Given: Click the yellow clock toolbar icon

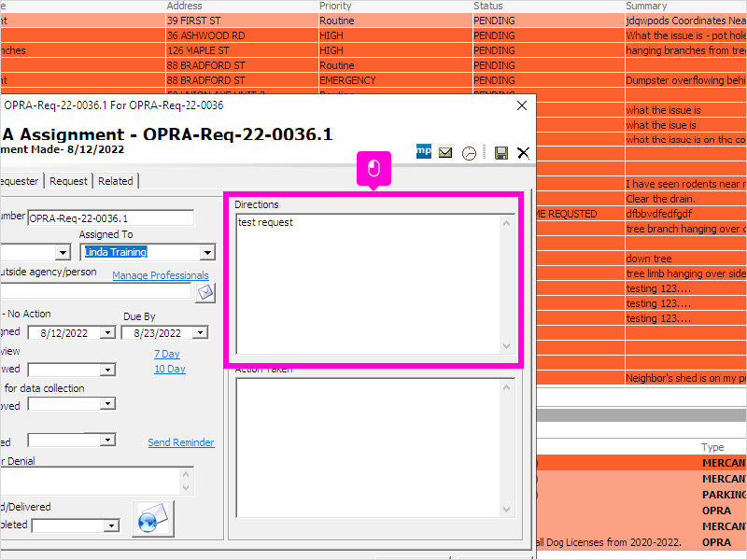Looking at the screenshot, I should pos(469,153).
